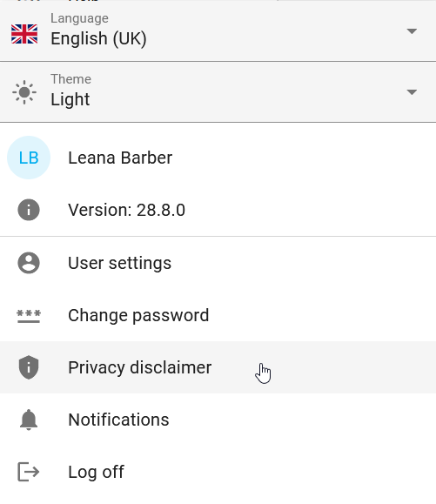Click the User settings person icon
Viewport: 436px width, 504px height.
[x=29, y=263]
